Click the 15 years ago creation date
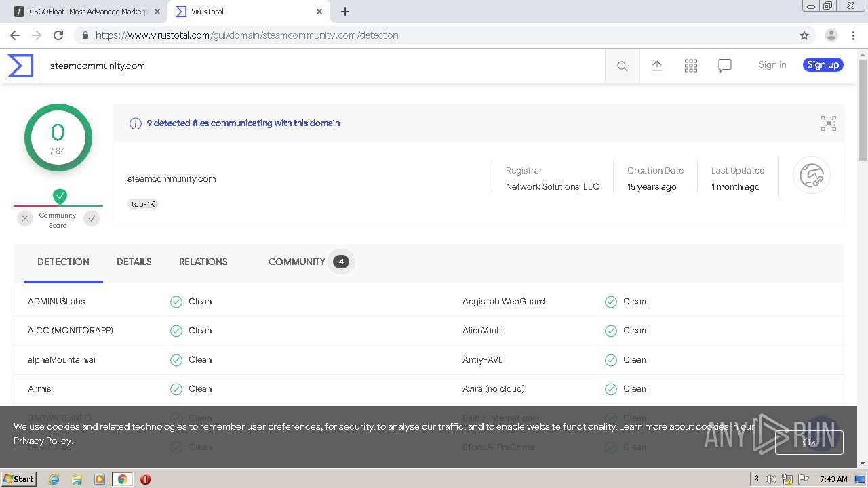This screenshot has width=868, height=488. coord(652,187)
